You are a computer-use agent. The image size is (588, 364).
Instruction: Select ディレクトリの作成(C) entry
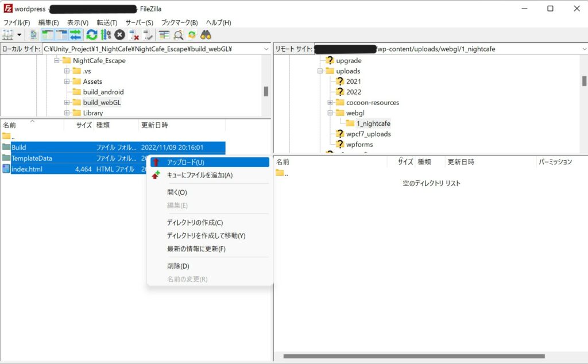point(210,222)
